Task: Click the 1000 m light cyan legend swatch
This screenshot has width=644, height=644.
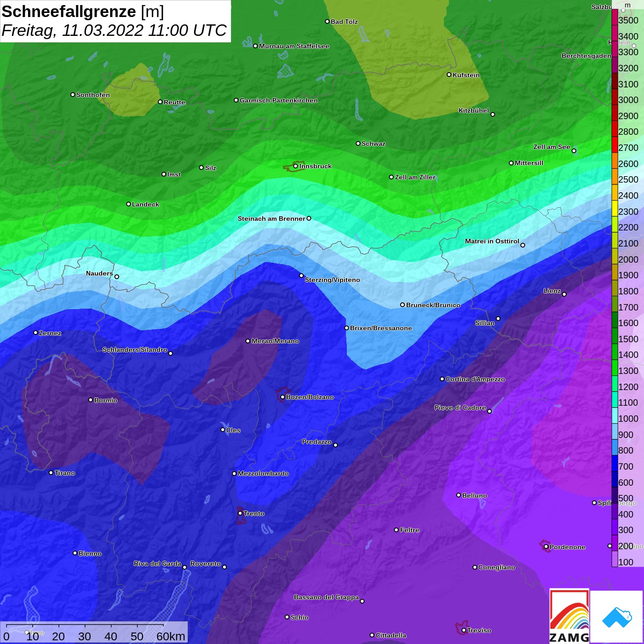Action: (x=615, y=415)
